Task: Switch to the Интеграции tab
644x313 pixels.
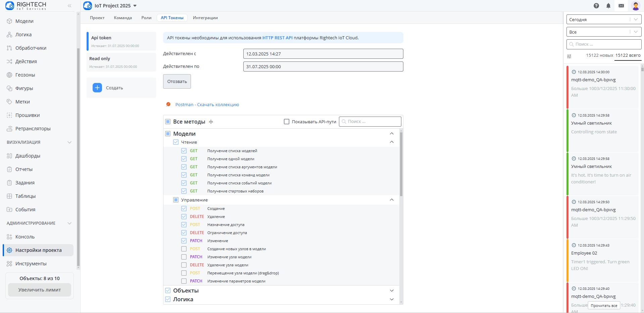Action: 205,18
